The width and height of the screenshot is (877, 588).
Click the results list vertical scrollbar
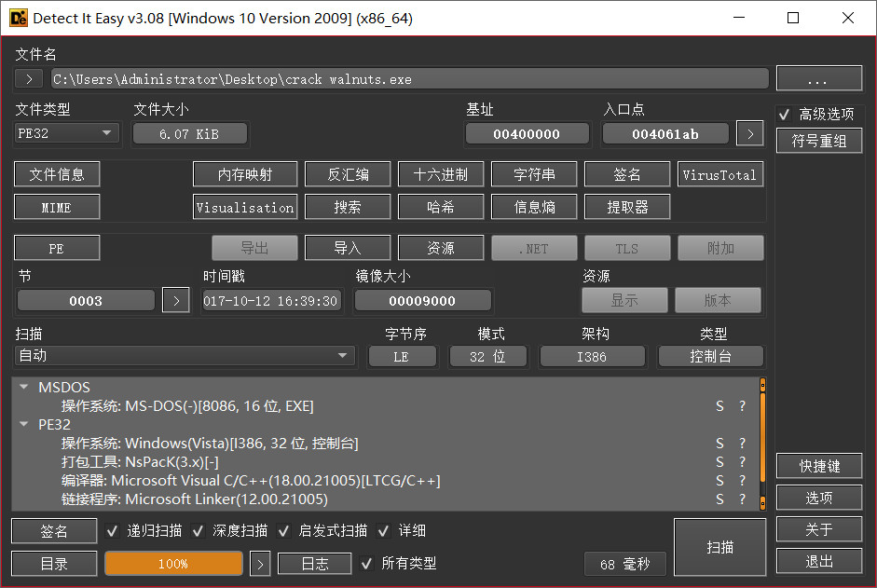coord(762,444)
